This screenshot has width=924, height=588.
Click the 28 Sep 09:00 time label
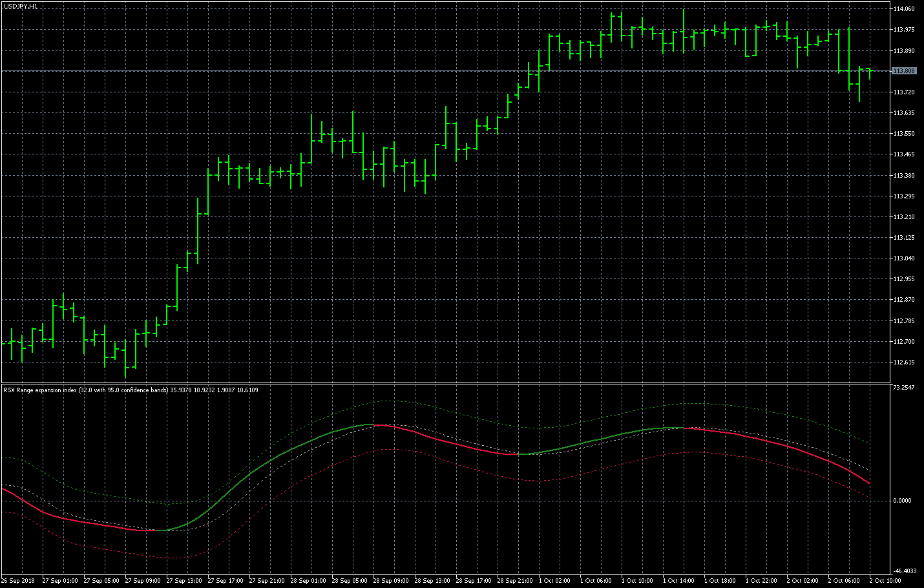pos(391,581)
